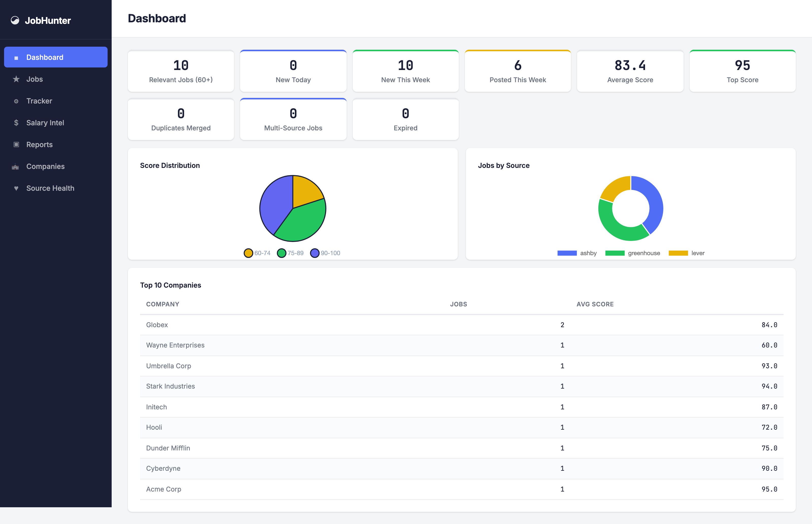Click the heart icon for Source Health
The image size is (812, 524).
pos(16,188)
